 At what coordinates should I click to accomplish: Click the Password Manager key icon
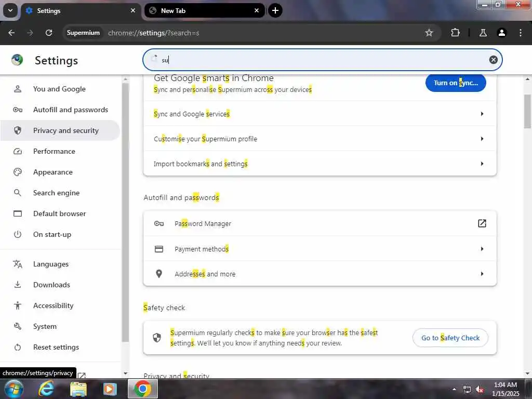tap(159, 223)
